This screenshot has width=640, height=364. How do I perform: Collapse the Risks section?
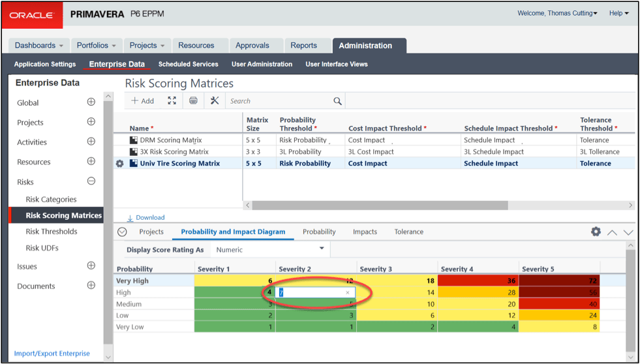coord(91,181)
